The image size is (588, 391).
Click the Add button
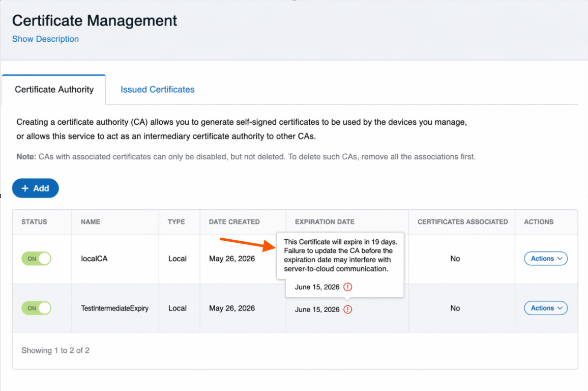coord(35,188)
